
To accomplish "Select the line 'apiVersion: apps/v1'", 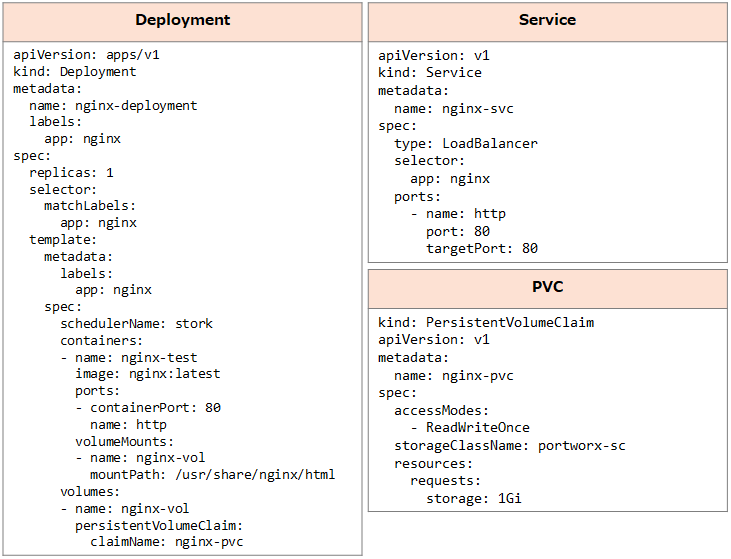I will tap(86, 55).
